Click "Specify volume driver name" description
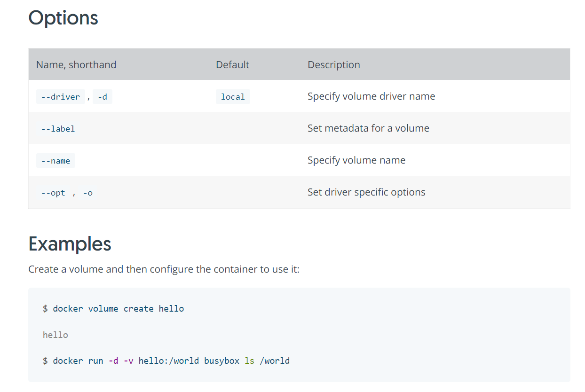This screenshot has height=392, width=585. click(371, 96)
